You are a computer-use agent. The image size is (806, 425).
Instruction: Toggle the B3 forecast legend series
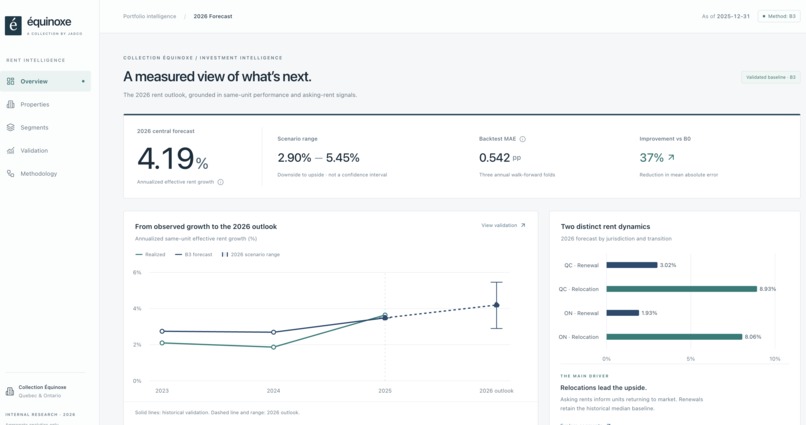click(x=193, y=254)
